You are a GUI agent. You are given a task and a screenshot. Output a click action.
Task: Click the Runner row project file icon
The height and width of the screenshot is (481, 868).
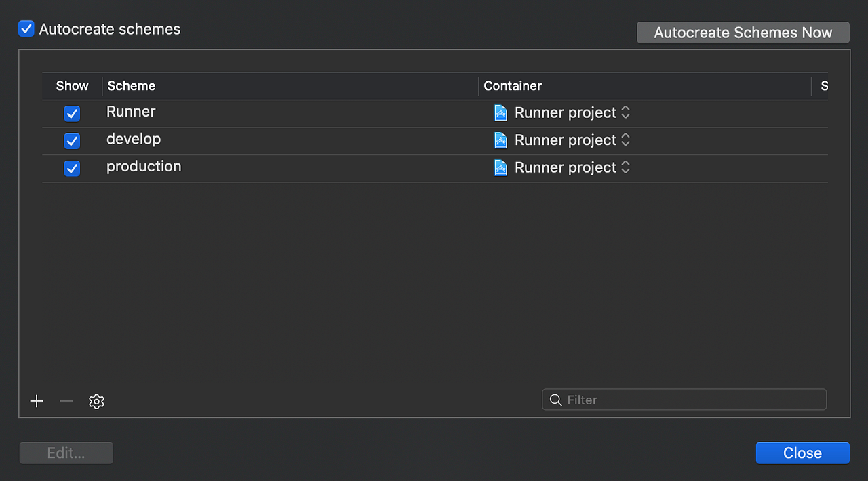500,112
